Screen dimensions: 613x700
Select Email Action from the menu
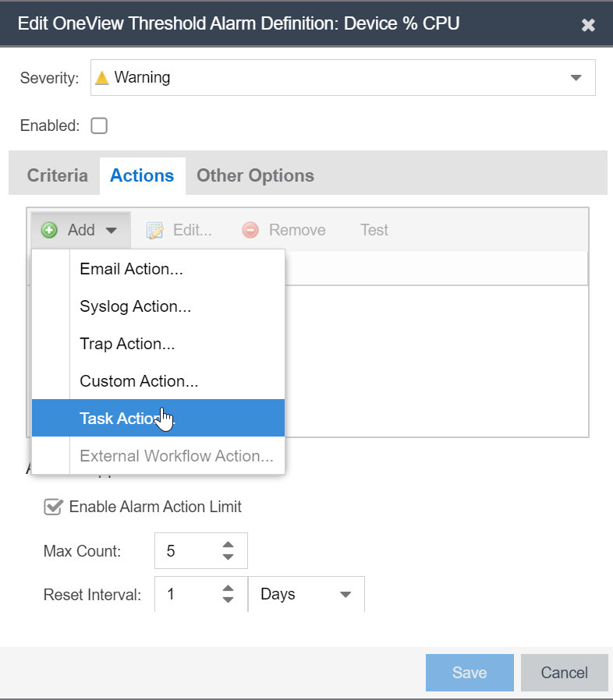pyautogui.click(x=131, y=269)
